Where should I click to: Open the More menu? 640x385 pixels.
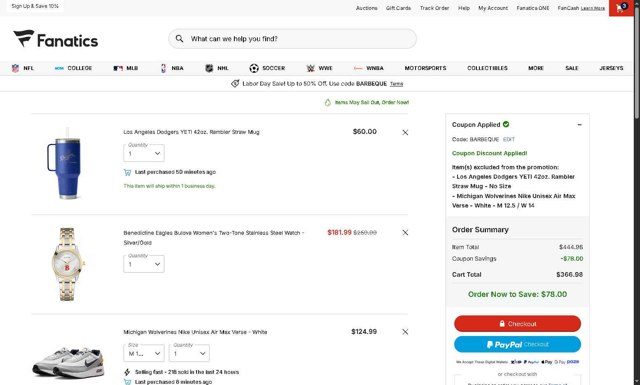[x=536, y=68]
